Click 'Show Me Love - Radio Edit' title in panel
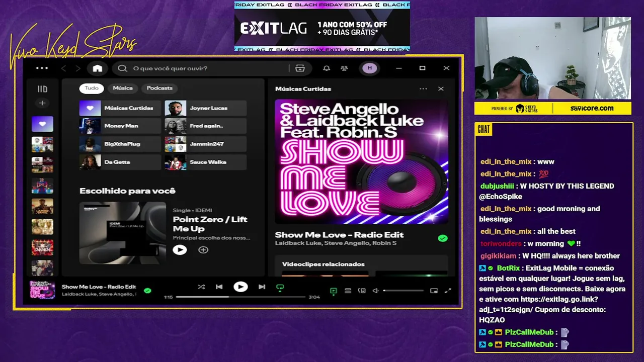 pyautogui.click(x=340, y=235)
